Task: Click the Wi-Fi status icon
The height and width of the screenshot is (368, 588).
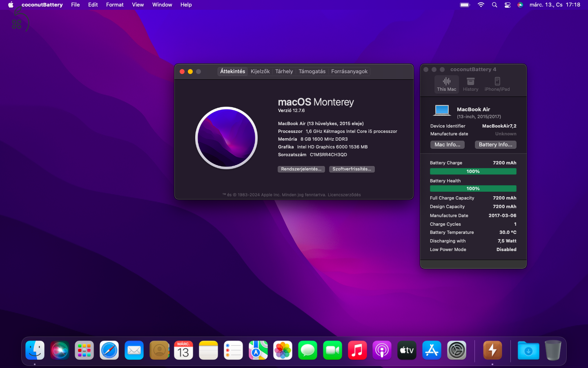Action: [x=481, y=5]
